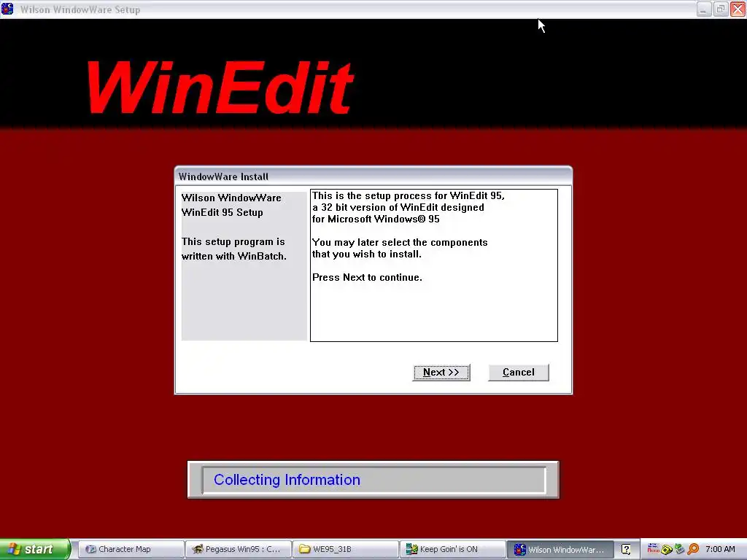Viewport: 747px width, 560px height.
Task: Click the red Rec tray icon
Action: 653,549
